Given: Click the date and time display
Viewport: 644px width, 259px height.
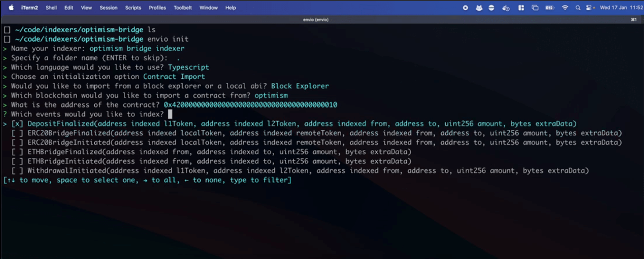Looking at the screenshot, I should (621, 8).
